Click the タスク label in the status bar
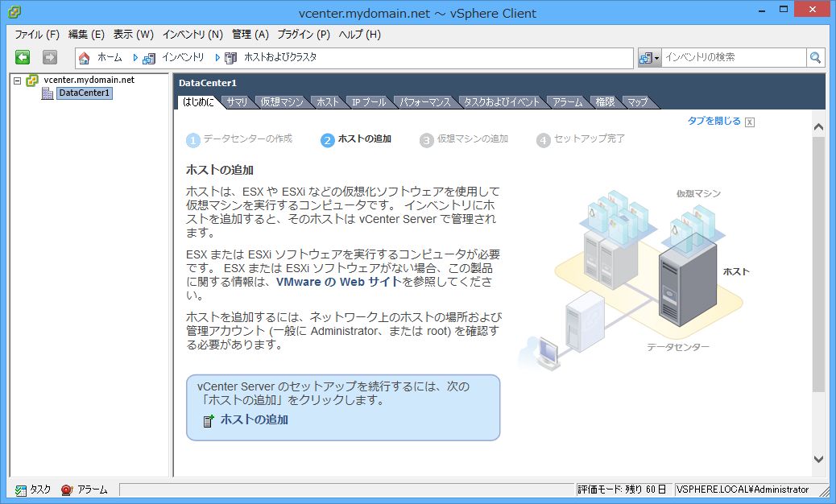The height and width of the screenshot is (504, 836). pyautogui.click(x=40, y=490)
